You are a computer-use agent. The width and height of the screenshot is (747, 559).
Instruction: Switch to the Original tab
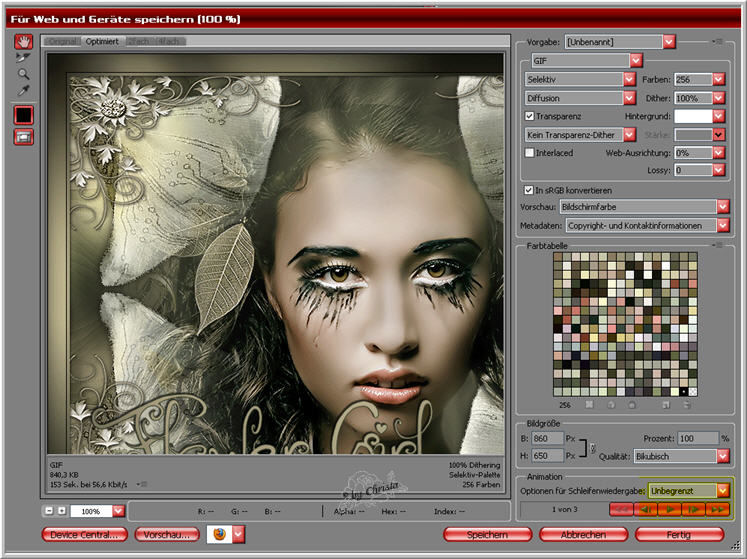coord(62,41)
